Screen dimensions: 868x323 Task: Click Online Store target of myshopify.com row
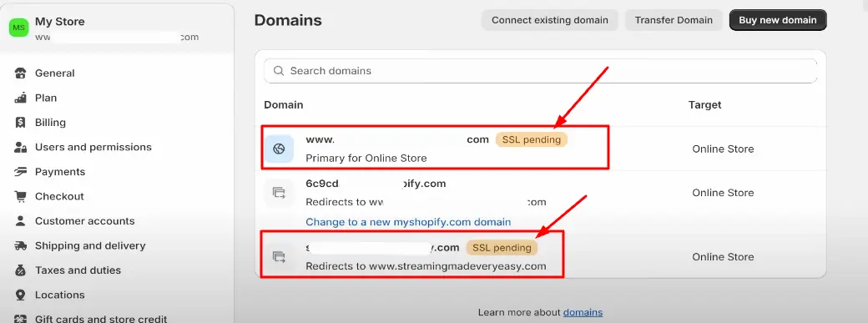click(x=723, y=193)
